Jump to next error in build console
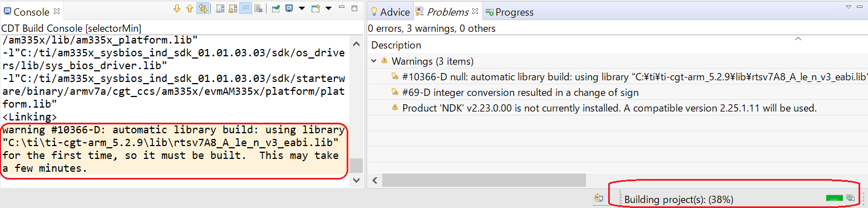Viewport: 868px width, 208px height. [177, 8]
